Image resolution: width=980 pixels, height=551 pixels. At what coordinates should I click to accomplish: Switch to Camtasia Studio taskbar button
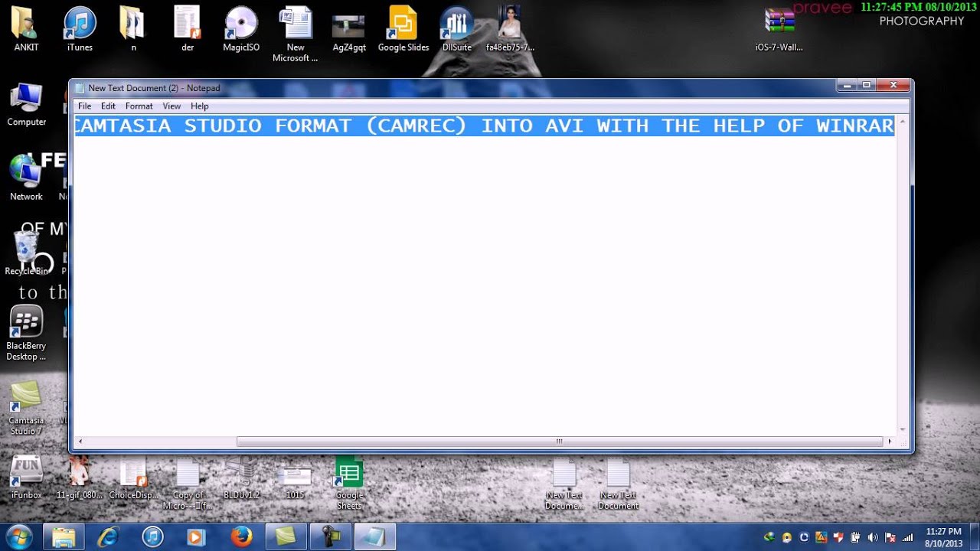coord(286,536)
